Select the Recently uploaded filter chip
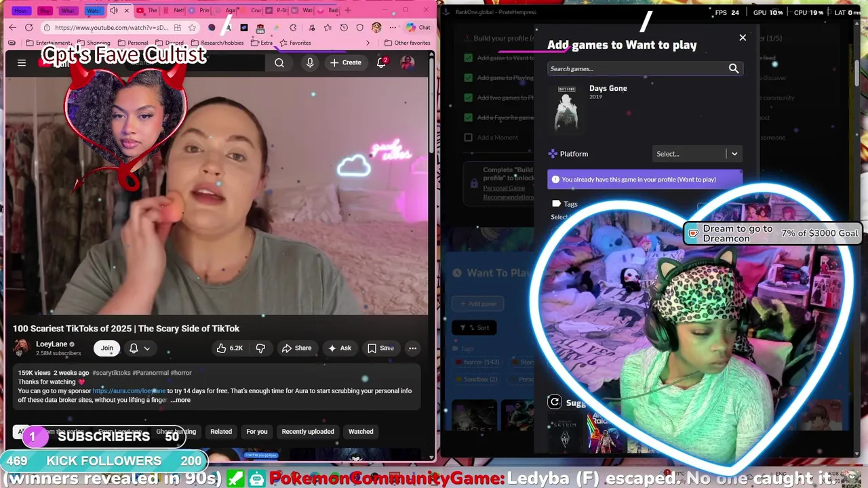The height and width of the screenshot is (488, 868). [x=308, y=432]
